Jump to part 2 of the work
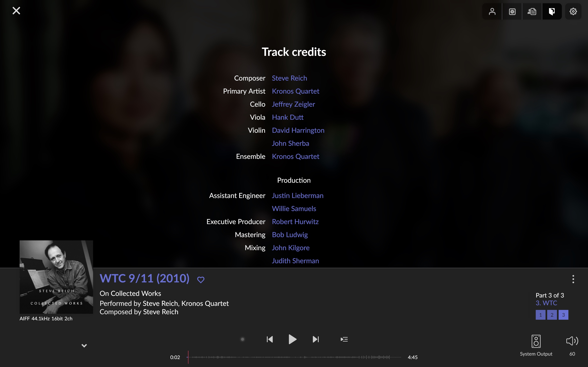 552,315
